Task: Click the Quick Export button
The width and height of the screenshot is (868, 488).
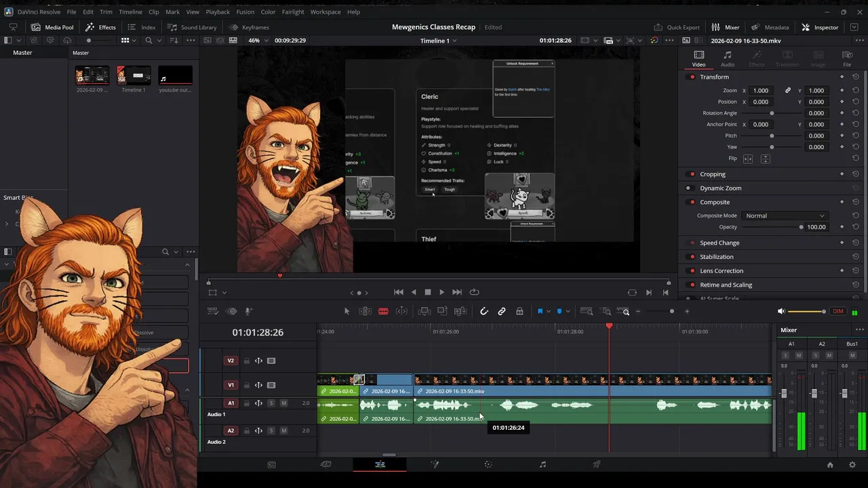Action: click(676, 27)
